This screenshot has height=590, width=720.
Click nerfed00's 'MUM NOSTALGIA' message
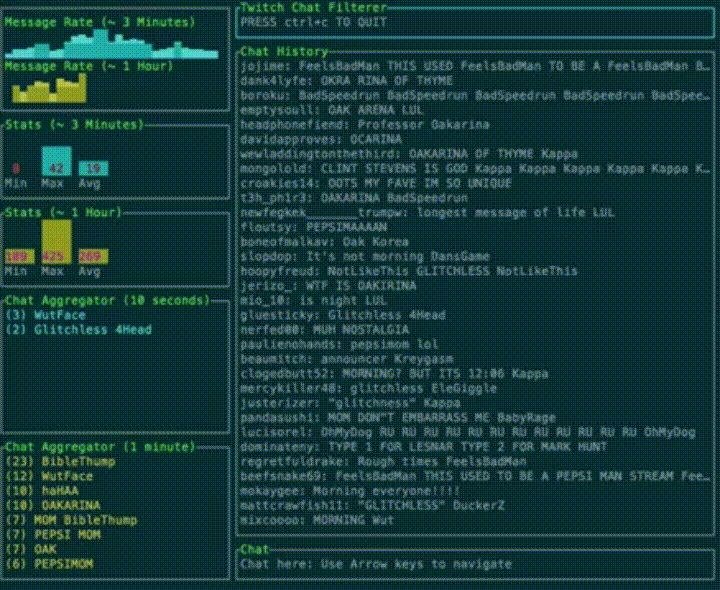coord(325,330)
